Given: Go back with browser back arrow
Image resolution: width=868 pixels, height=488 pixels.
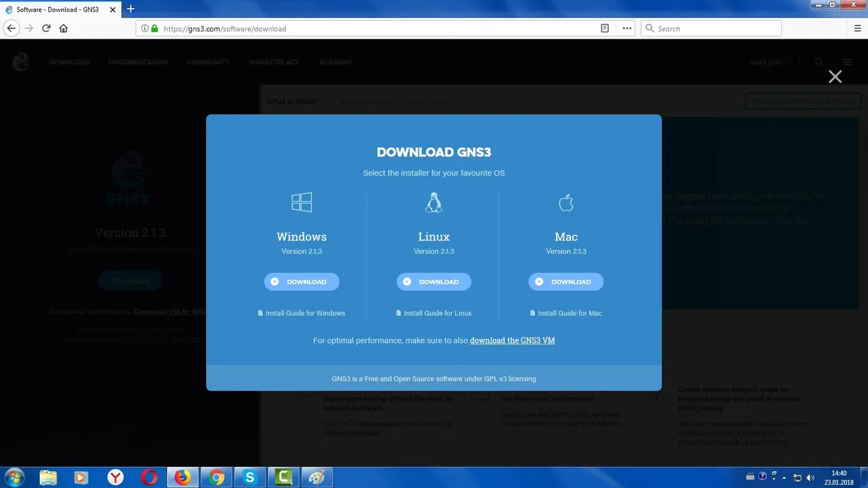Looking at the screenshot, I should [11, 28].
